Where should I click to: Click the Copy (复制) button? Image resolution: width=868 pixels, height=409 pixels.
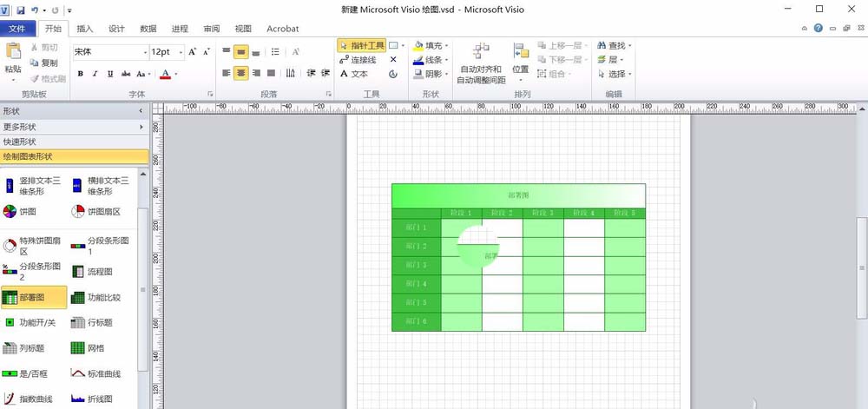pos(43,63)
